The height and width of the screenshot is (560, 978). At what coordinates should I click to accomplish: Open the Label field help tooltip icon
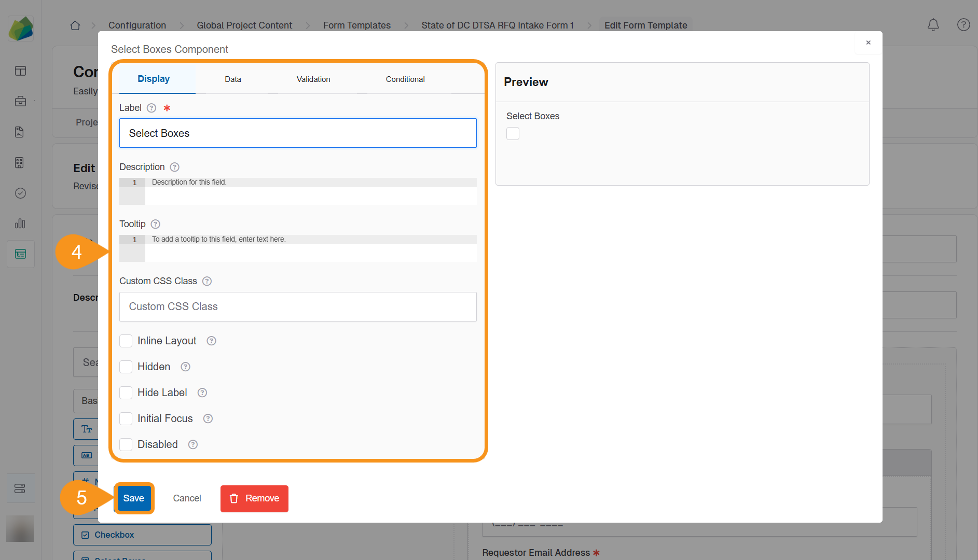click(x=151, y=108)
